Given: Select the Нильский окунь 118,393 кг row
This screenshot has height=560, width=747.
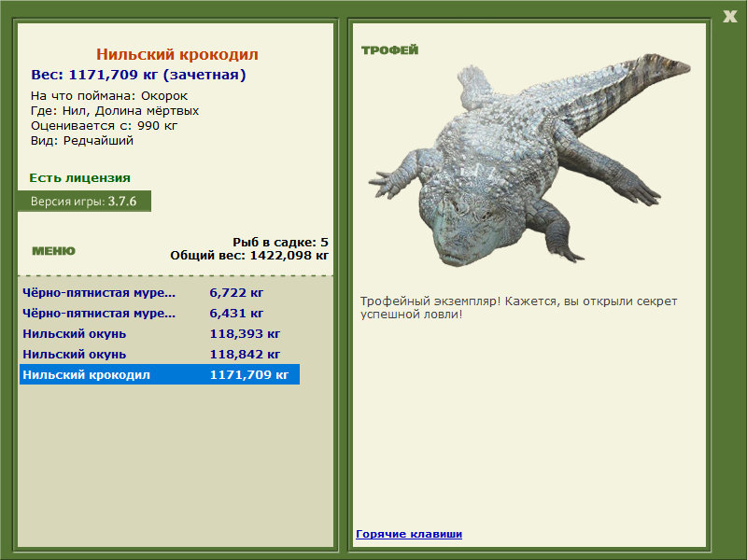Looking at the screenshot, I should pyautogui.click(x=160, y=334).
